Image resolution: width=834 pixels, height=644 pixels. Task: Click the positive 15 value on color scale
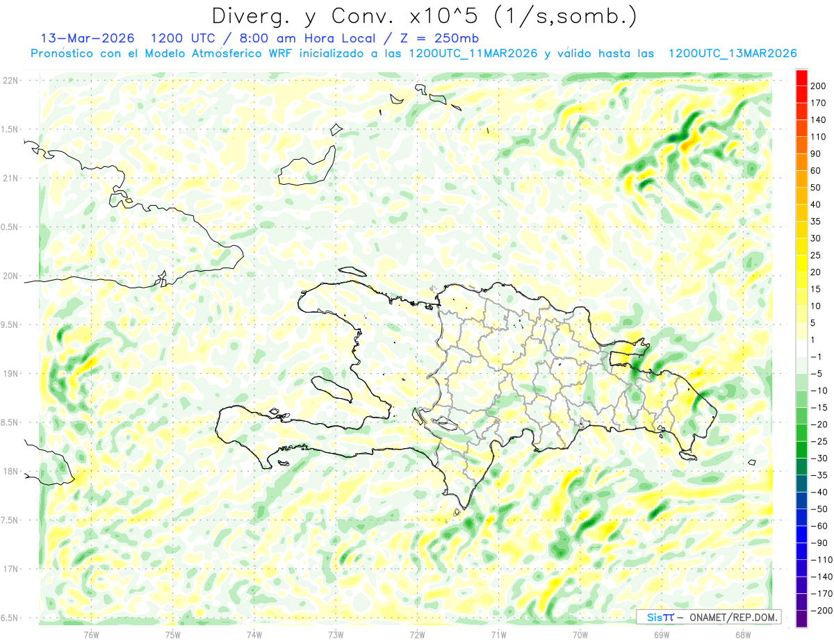coord(816,289)
